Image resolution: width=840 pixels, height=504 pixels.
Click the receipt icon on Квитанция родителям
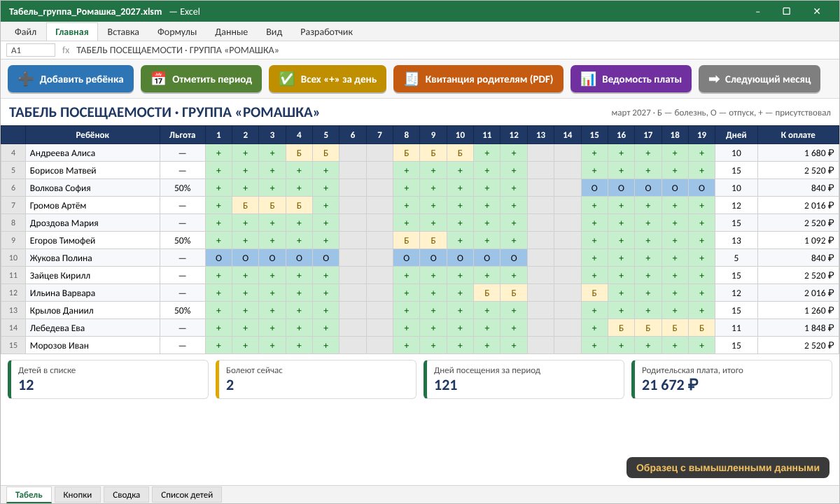click(412, 79)
